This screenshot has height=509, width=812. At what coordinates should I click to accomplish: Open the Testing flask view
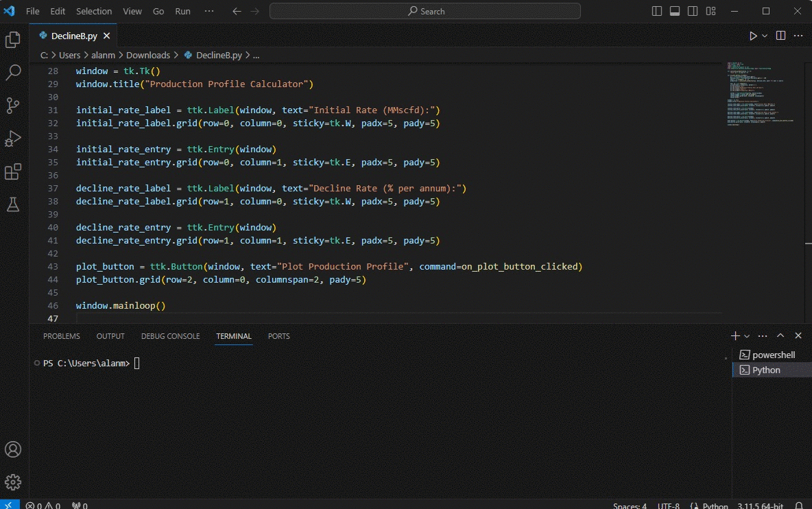13,204
